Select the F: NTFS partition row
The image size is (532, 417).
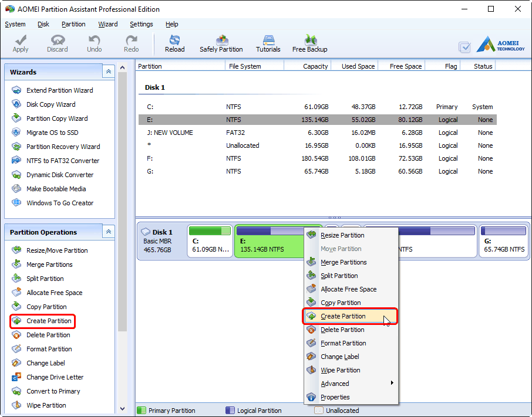coord(318,158)
